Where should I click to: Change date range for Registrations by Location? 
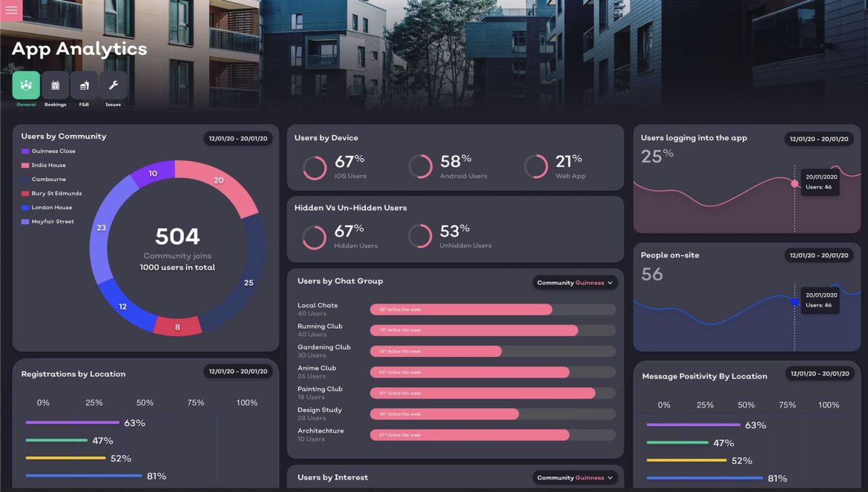tap(237, 371)
